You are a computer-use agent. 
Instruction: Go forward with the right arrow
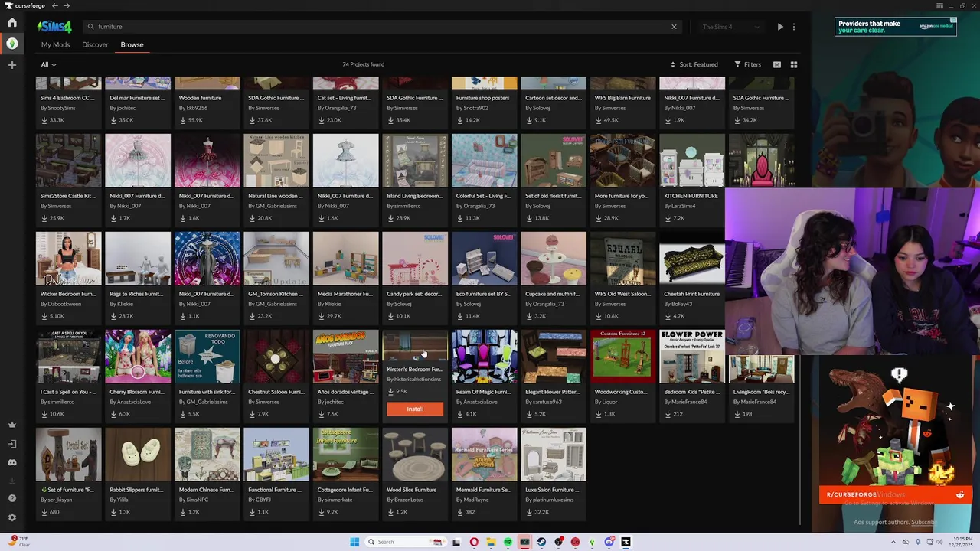[x=67, y=5]
